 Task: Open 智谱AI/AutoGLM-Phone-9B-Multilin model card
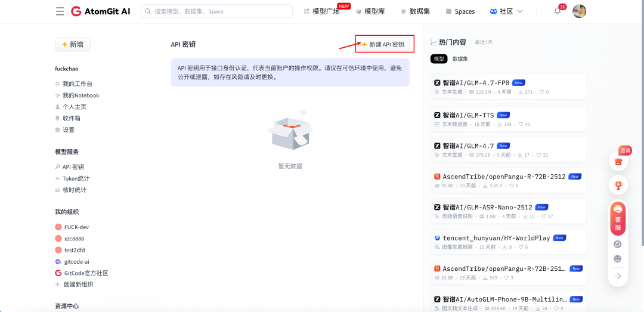point(509,302)
